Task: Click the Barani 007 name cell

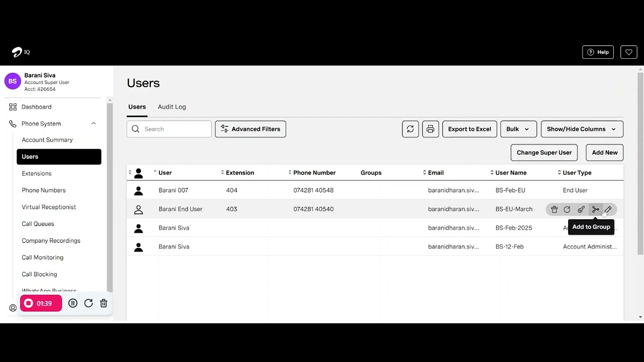Action: [x=173, y=191]
